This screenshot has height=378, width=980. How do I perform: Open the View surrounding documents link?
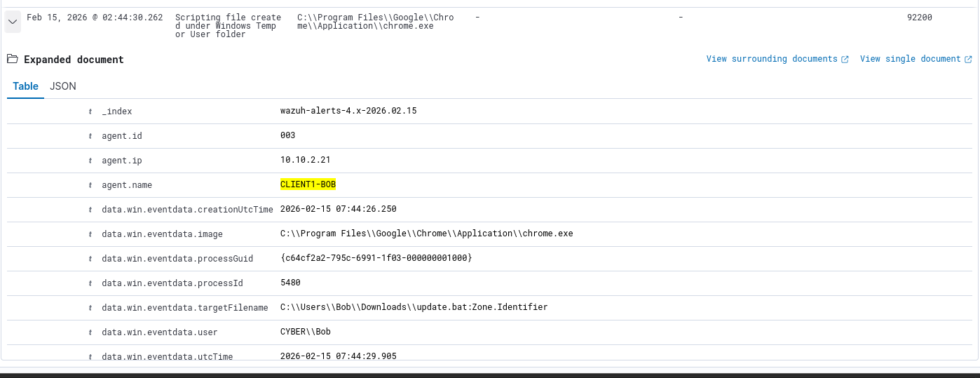[772, 59]
